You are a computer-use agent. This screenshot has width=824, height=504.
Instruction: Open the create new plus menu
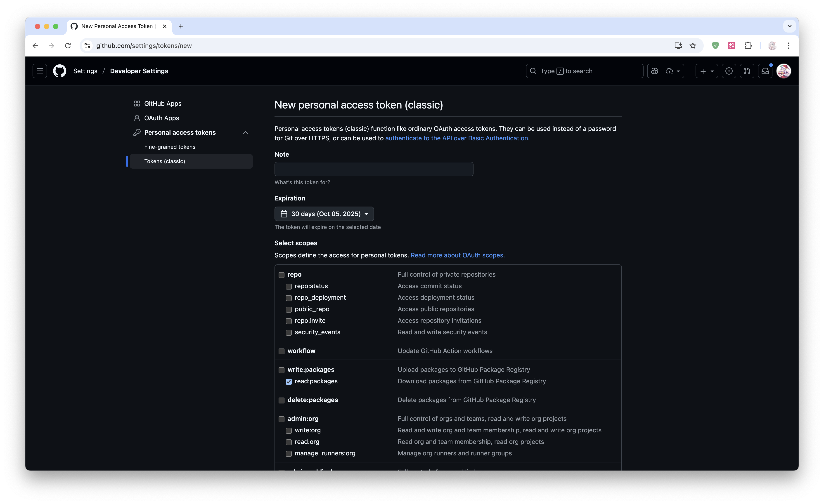point(707,71)
